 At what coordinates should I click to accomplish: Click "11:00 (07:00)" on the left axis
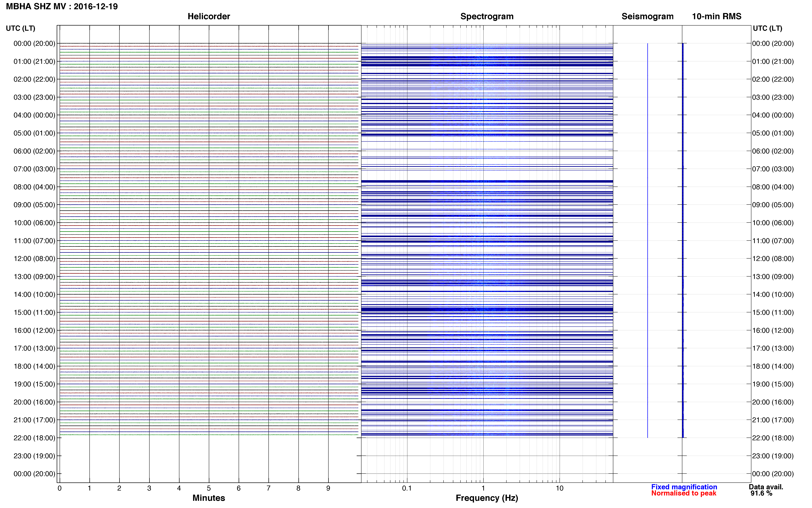pos(34,241)
